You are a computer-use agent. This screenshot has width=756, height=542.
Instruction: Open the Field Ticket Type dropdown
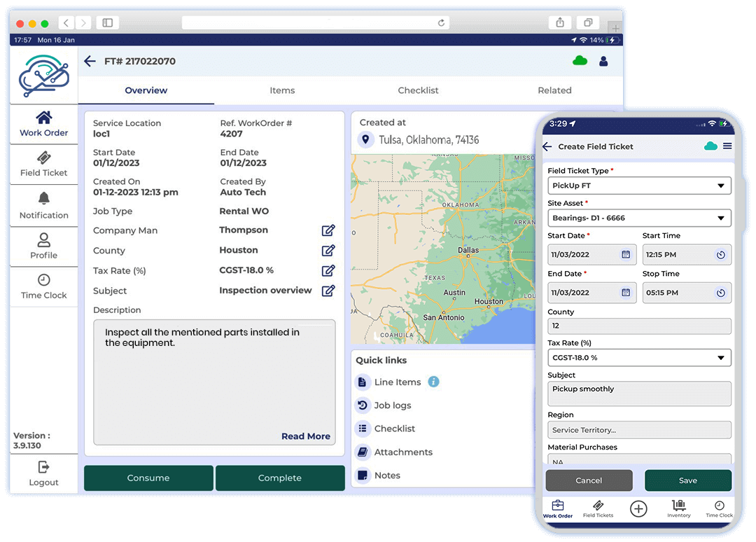(x=639, y=186)
